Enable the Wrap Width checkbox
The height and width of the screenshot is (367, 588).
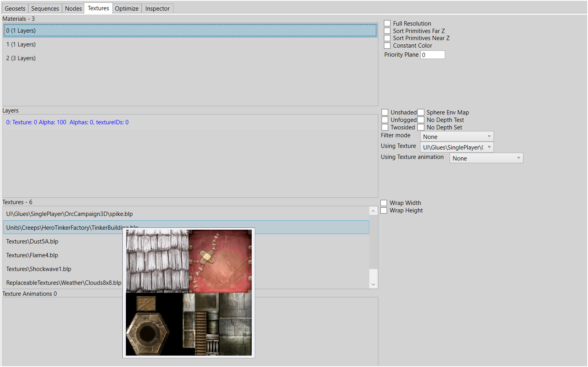(x=384, y=203)
